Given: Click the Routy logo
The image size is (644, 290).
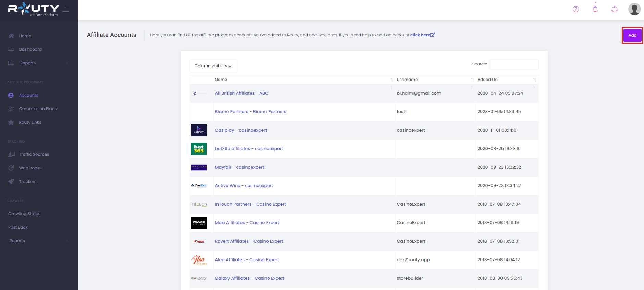Looking at the screenshot, I should [x=33, y=9].
